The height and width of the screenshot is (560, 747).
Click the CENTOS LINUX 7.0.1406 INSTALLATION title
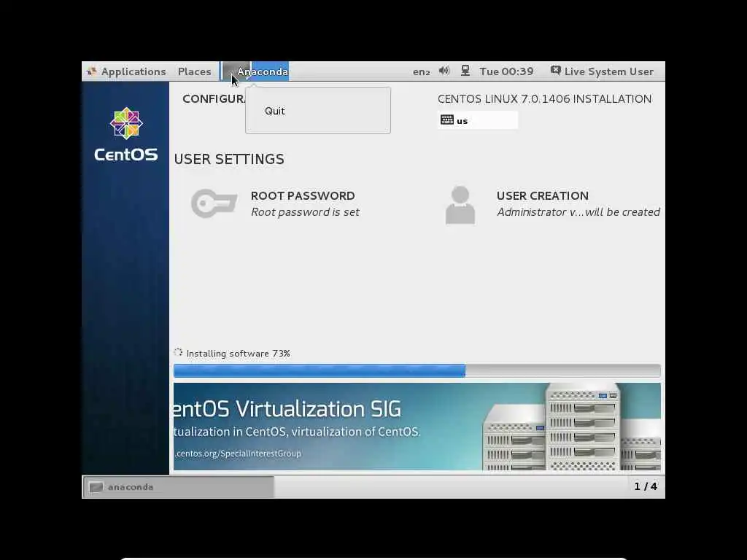pos(544,99)
